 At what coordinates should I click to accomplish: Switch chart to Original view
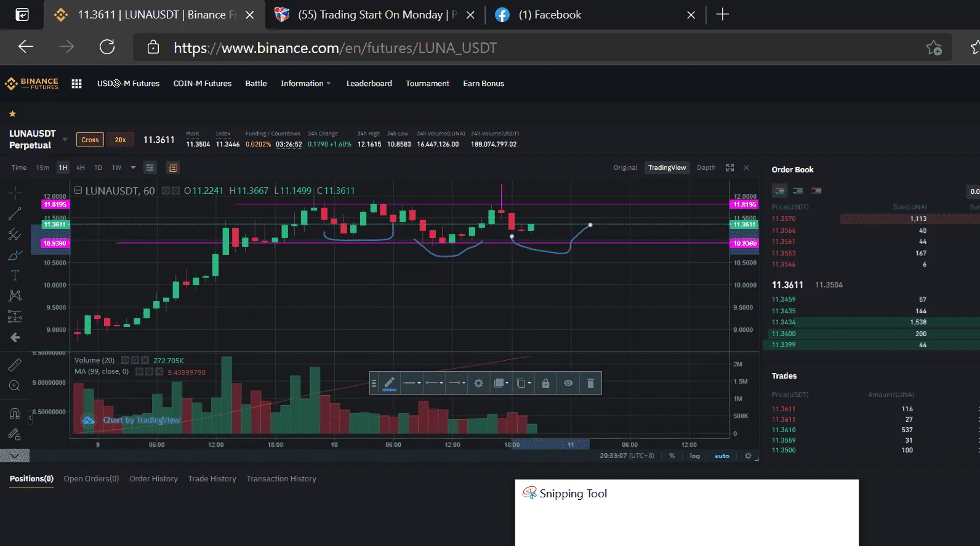[625, 167]
